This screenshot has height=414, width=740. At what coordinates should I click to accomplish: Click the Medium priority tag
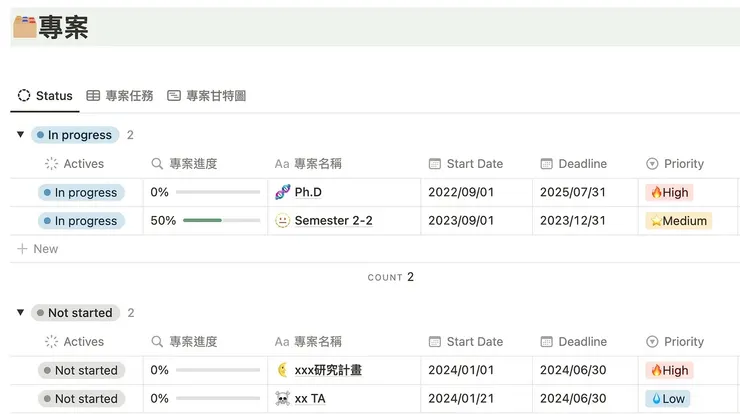click(x=678, y=221)
